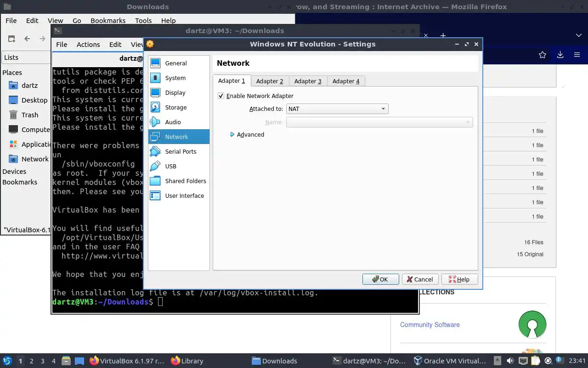The height and width of the screenshot is (368, 588).
Task: Open View menu in Downloads file manager
Action: 55,20
